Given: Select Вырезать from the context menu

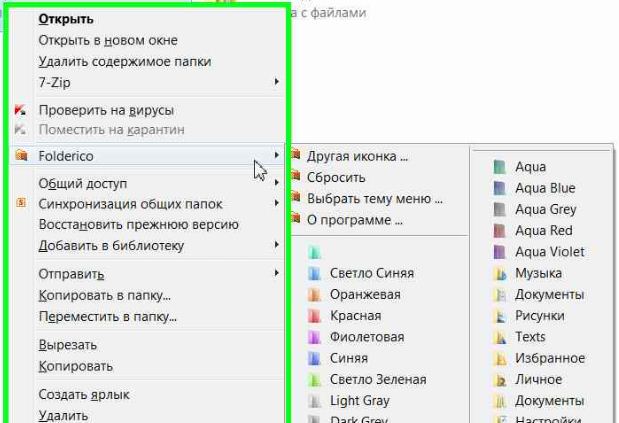Looking at the screenshot, I should tap(68, 345).
